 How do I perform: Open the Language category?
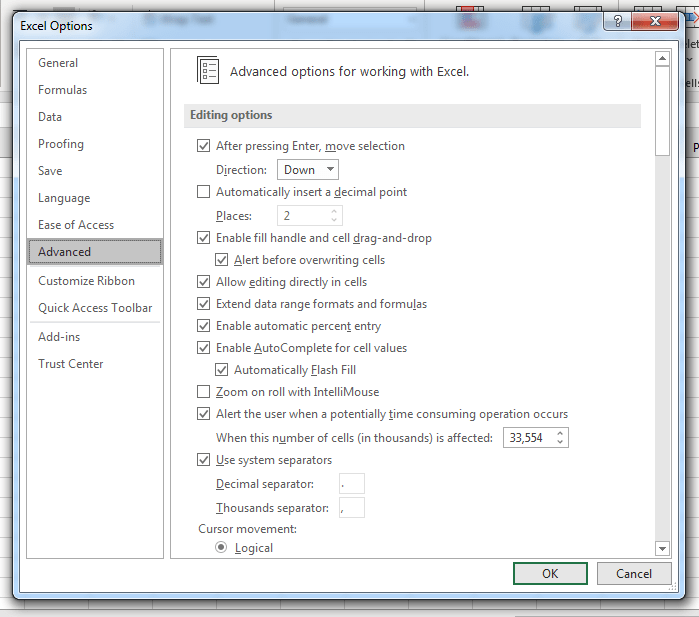click(x=95, y=197)
